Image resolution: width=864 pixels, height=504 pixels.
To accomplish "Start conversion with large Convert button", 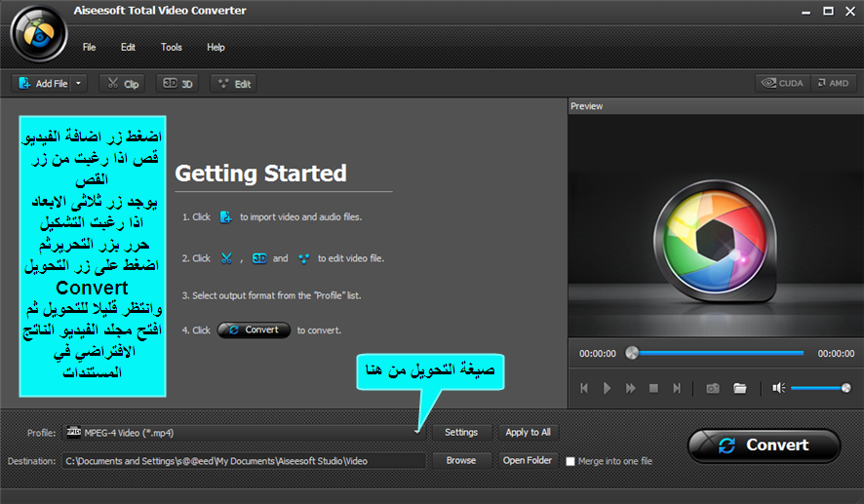I will [765, 446].
